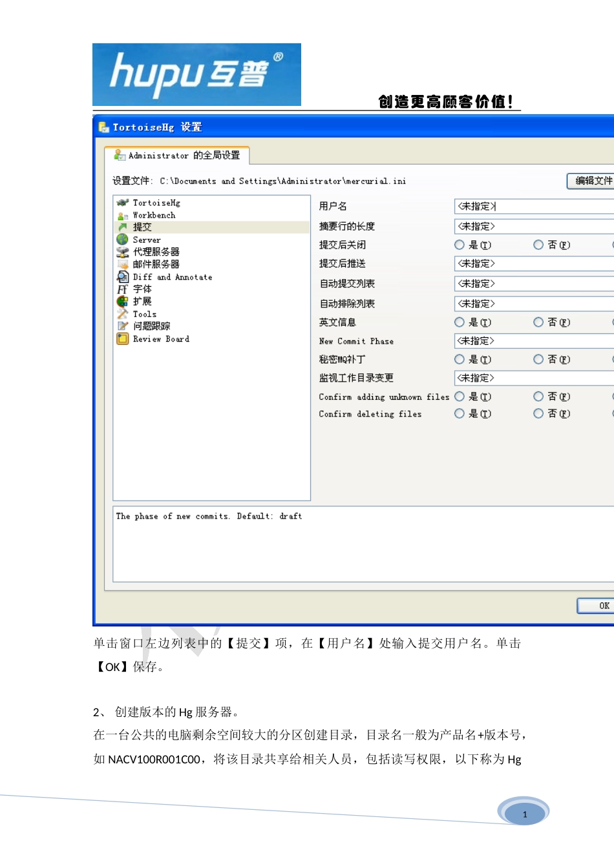This screenshot has width=614, height=868.
Task: Click the 编辑文件 button
Action: click(x=591, y=181)
